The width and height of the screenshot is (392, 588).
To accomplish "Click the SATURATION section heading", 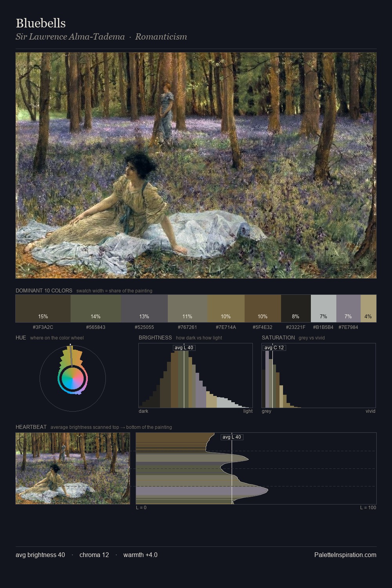I will coord(278,338).
